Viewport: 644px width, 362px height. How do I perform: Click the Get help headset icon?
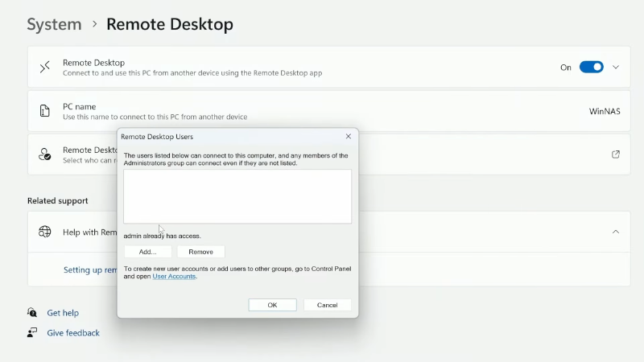click(x=32, y=313)
